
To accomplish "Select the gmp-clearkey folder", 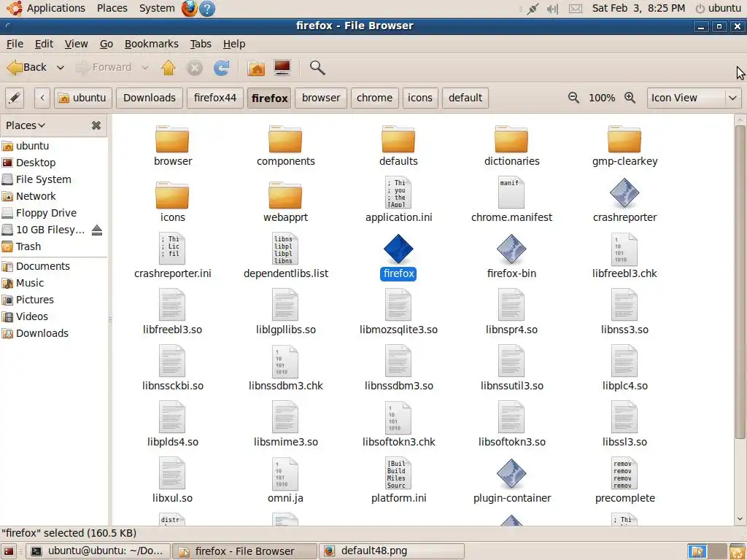I will (624, 139).
